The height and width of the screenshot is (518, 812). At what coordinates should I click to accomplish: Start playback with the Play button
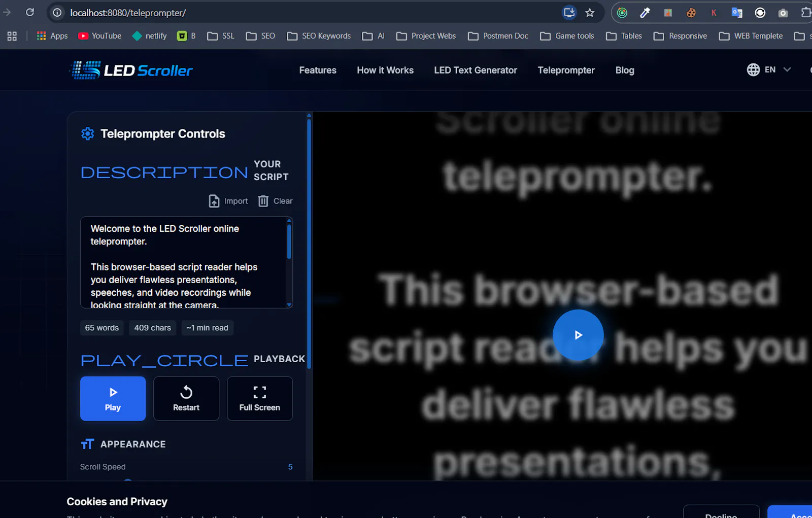click(x=113, y=398)
